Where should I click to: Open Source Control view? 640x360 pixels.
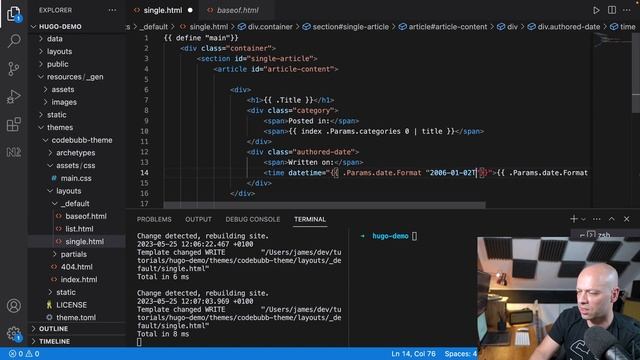click(x=14, y=69)
